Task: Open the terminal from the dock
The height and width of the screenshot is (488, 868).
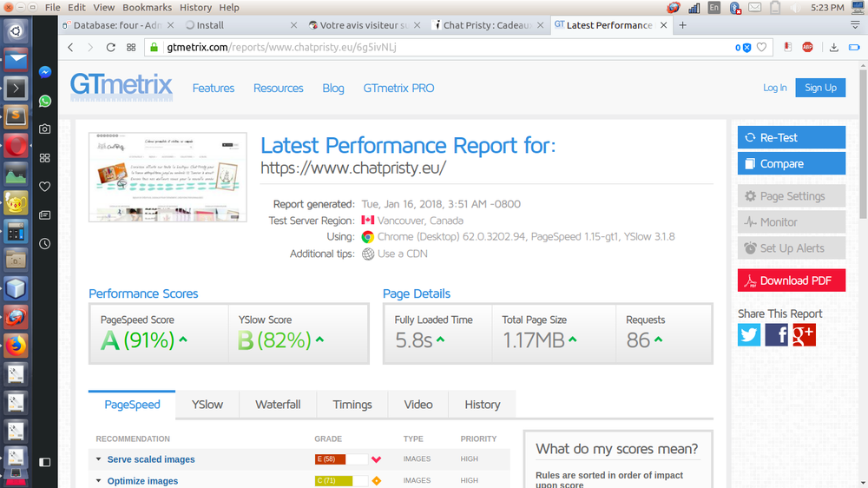Action: point(16,88)
